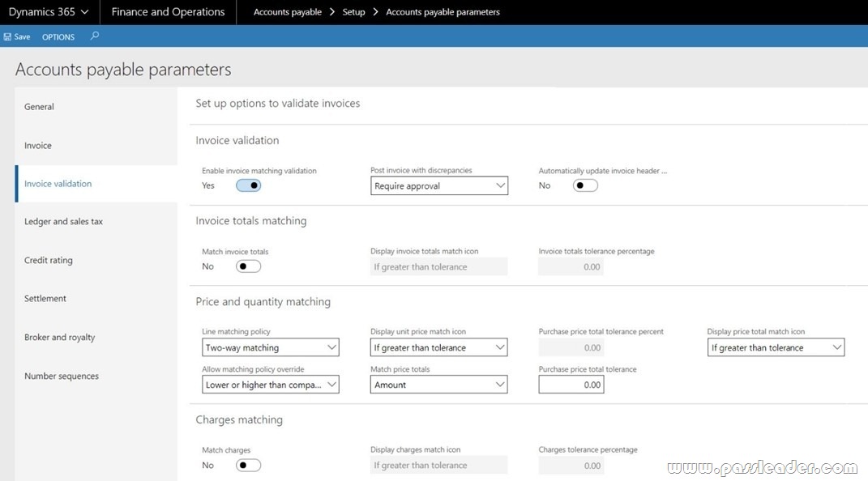
Task: Click the Invoice validation section heading
Action: [x=237, y=140]
